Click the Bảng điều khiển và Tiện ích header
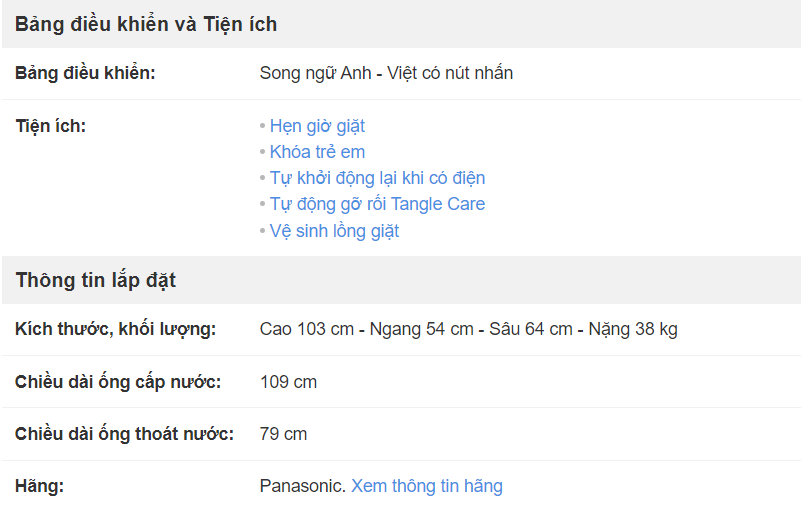 point(146,24)
